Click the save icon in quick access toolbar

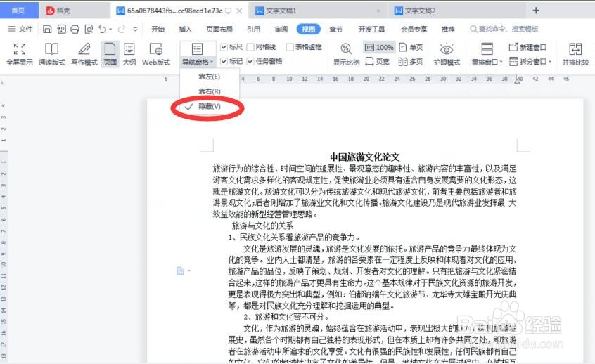47,29
